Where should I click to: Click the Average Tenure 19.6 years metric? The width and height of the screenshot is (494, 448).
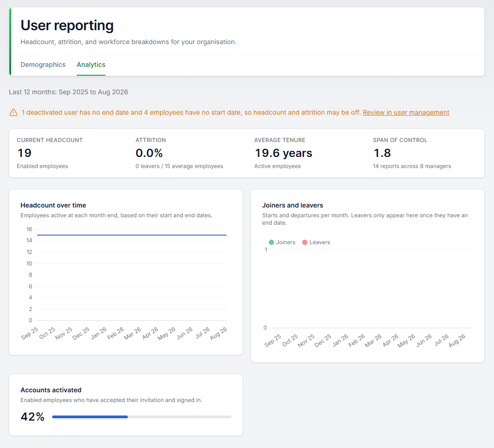tap(283, 153)
